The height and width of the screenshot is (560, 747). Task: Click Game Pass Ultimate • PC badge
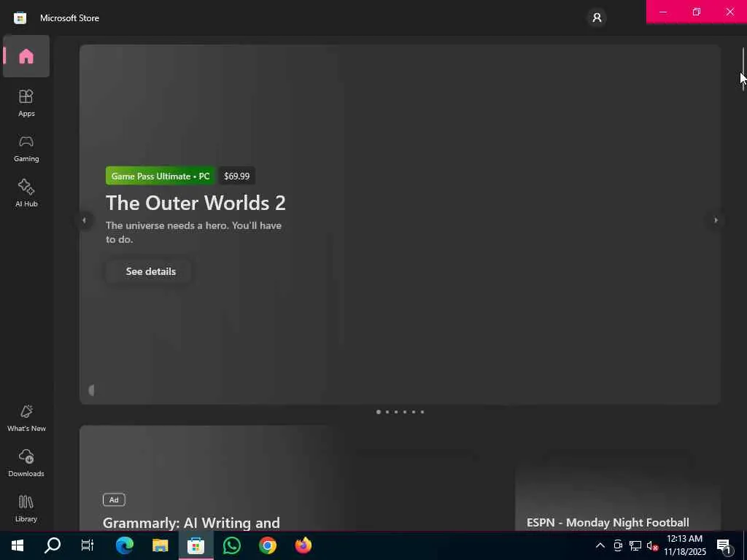coord(160,176)
